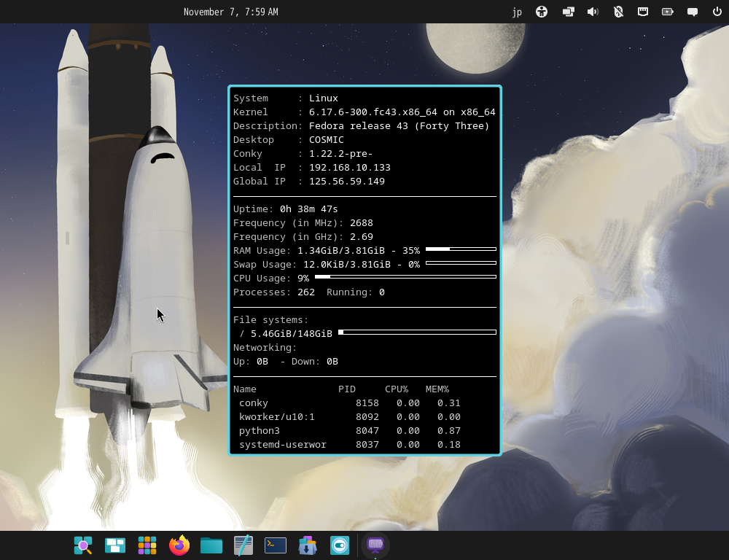
Task: Open the workspaces overview in dock
Action: [x=115, y=545]
